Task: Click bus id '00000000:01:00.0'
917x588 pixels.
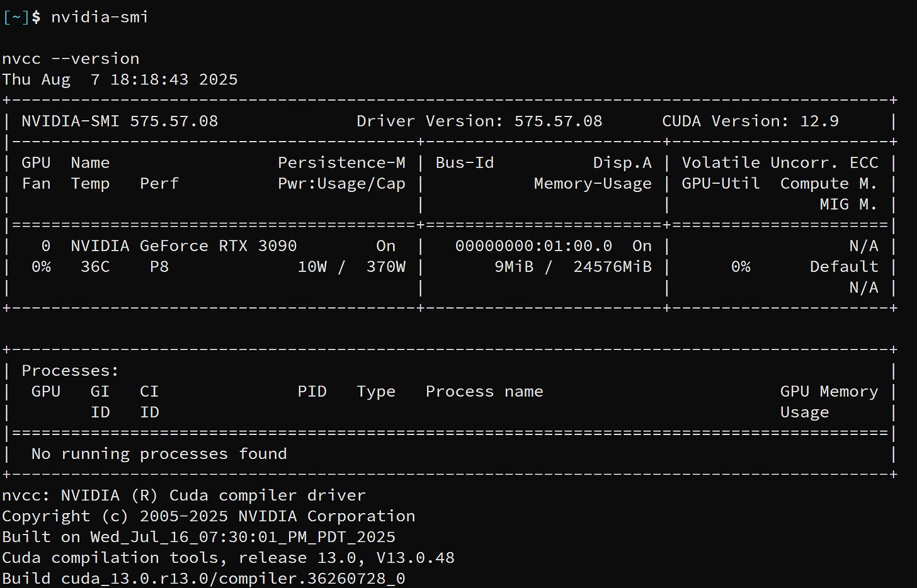Action: coord(533,246)
